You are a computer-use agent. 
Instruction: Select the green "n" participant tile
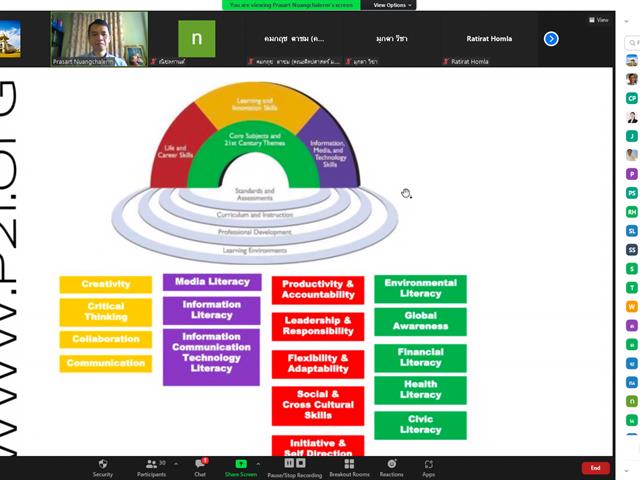click(x=197, y=39)
